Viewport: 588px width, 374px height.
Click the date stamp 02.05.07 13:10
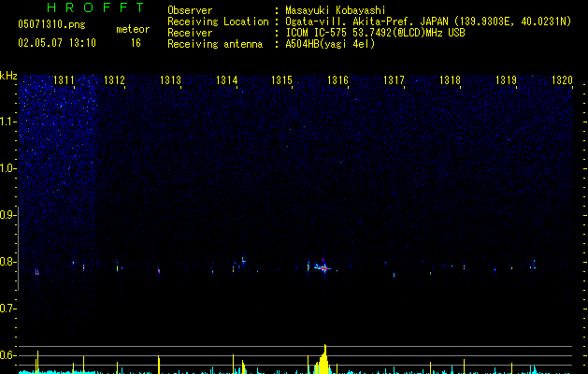click(57, 43)
